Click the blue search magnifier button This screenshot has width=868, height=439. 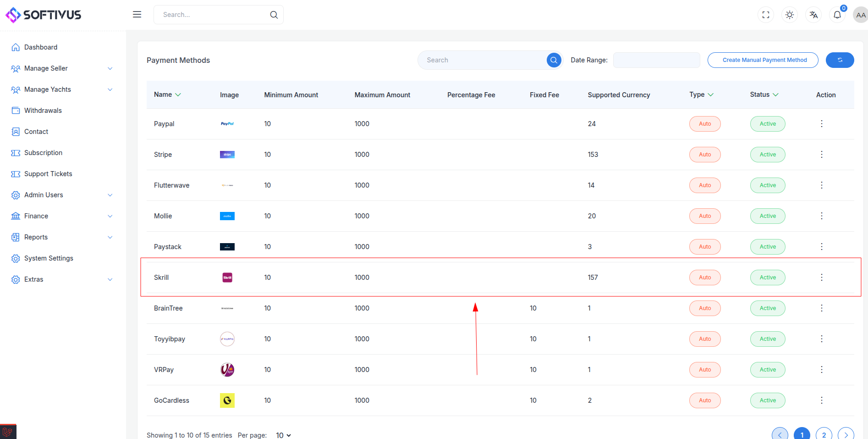pos(554,60)
